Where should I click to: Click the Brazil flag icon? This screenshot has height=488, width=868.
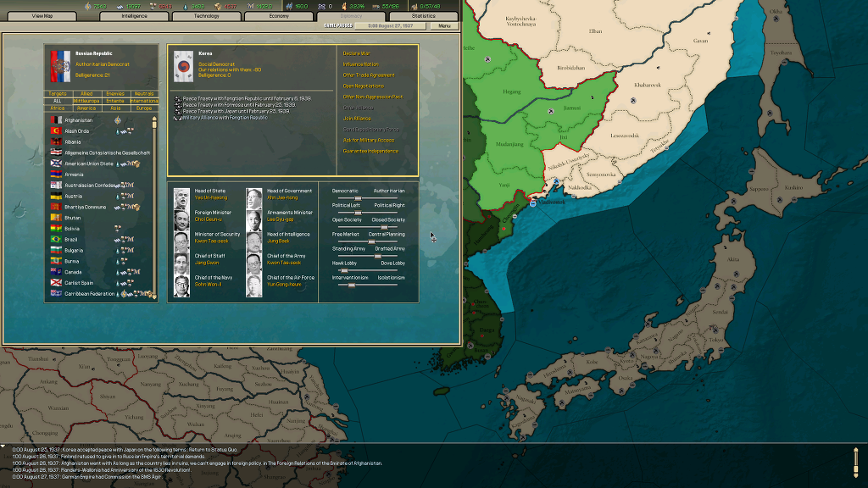(x=56, y=239)
